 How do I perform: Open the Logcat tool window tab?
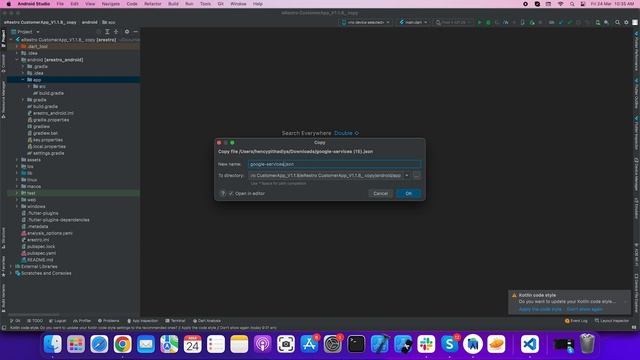pyautogui.click(x=58, y=321)
